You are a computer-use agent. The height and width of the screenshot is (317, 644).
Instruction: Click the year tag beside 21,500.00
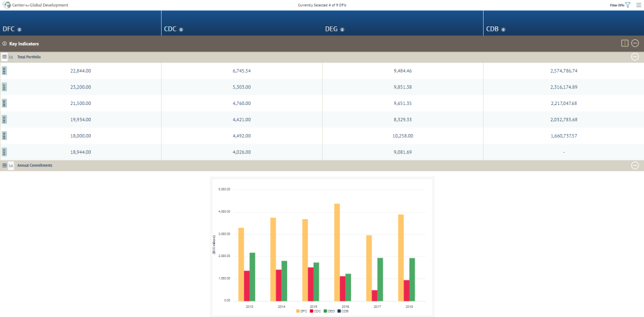(x=5, y=103)
